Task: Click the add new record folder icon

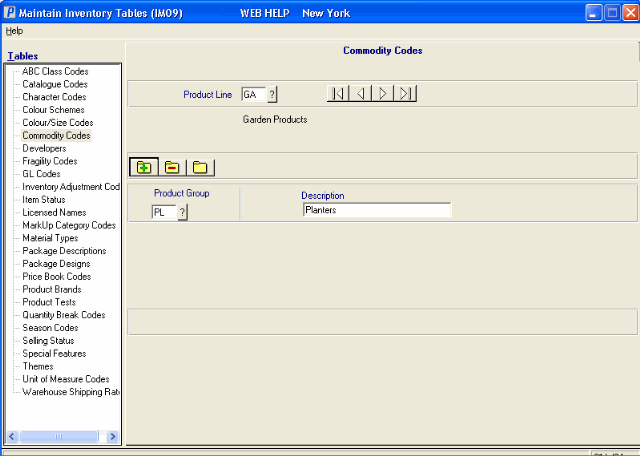Action: tap(144, 167)
